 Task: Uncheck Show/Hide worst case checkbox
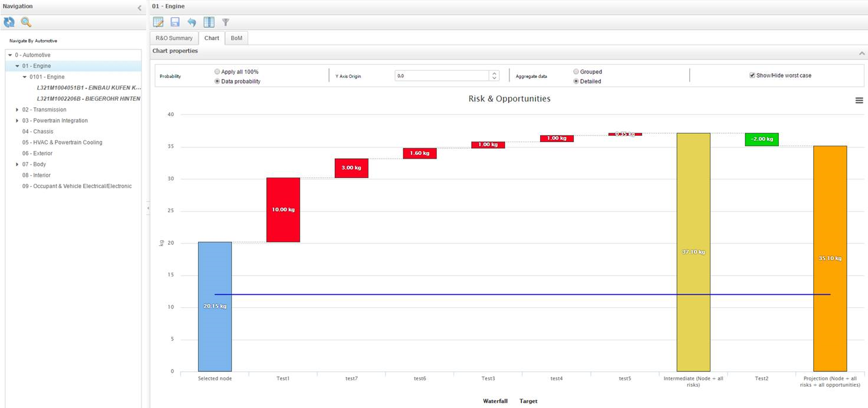752,75
